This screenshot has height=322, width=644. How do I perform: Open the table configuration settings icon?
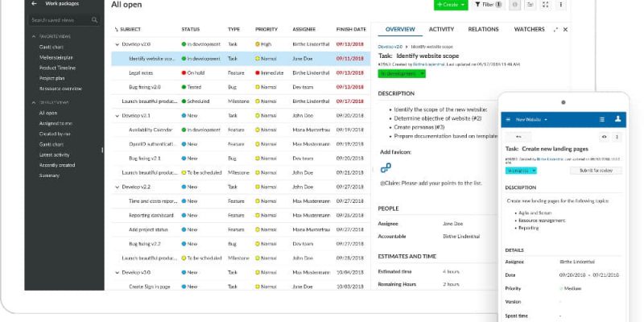coord(530,5)
